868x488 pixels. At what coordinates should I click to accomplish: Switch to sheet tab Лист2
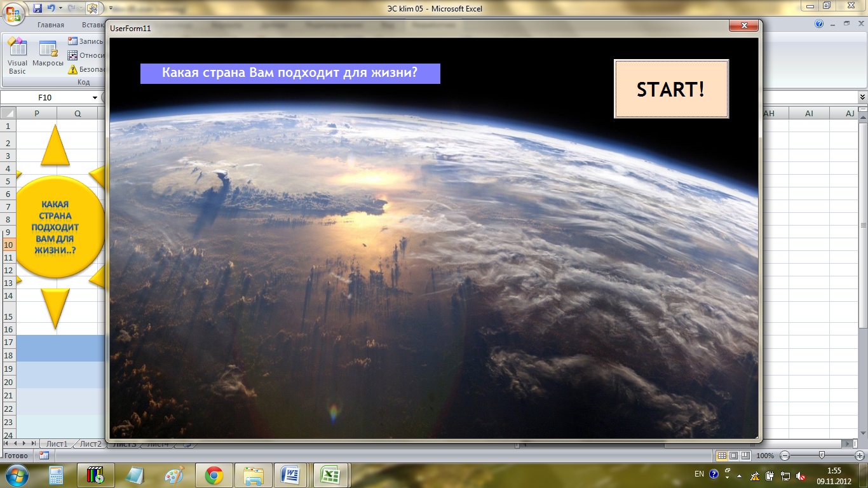coord(90,444)
